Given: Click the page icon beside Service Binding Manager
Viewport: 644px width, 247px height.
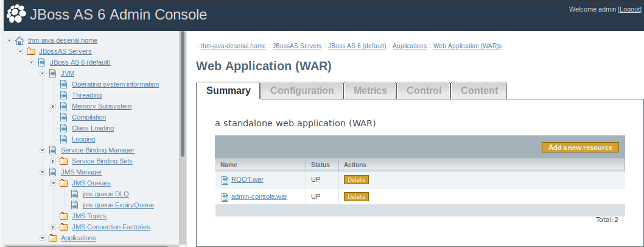Looking at the screenshot, I should pyautogui.click(x=52, y=150).
